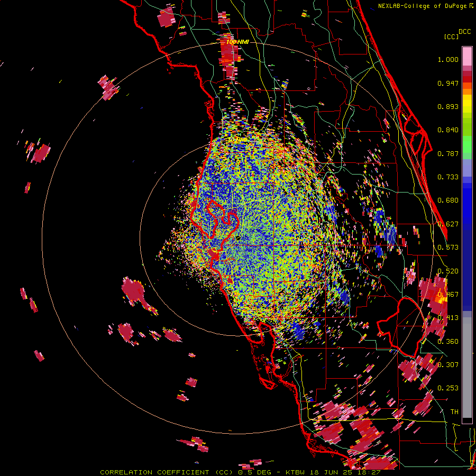
Task: Pick the red swatch beside 0.947
Action: click(467, 79)
